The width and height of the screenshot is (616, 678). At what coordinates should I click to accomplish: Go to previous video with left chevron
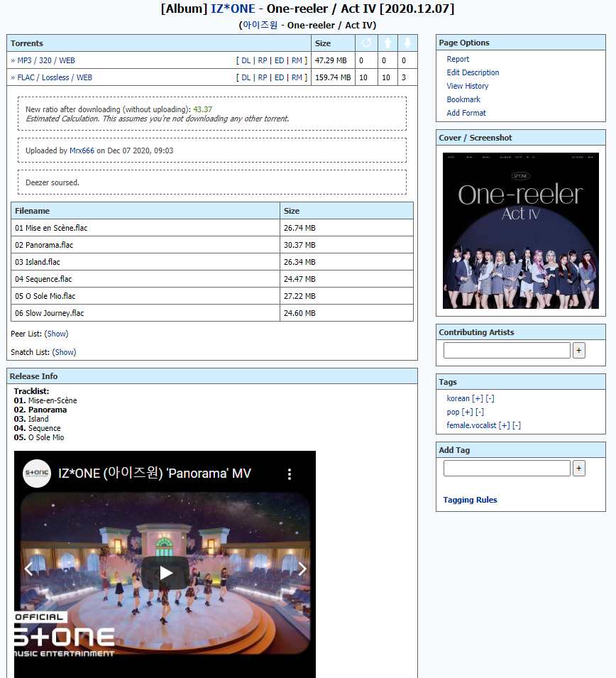pos(29,569)
